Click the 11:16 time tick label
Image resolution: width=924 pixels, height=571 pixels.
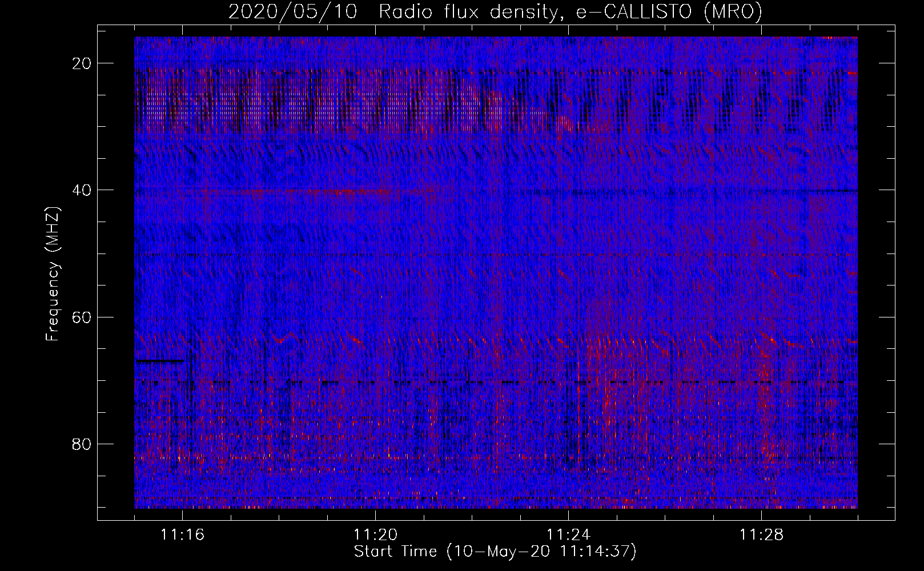(x=183, y=535)
